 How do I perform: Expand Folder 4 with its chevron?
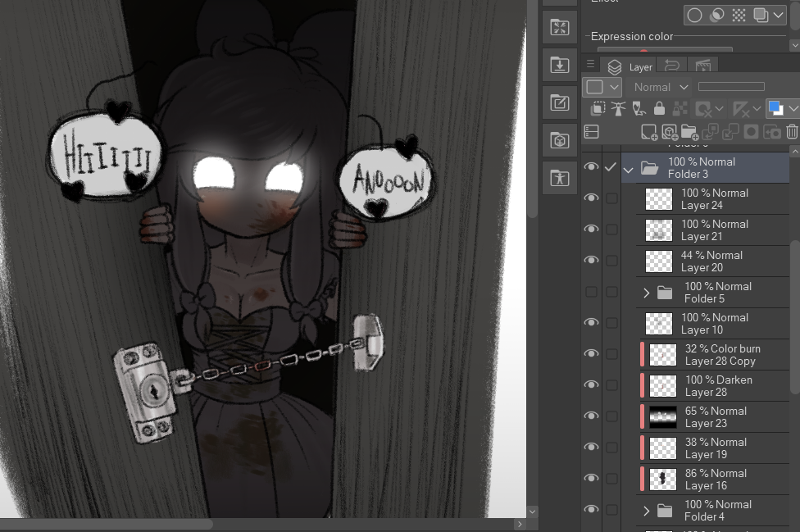647,511
